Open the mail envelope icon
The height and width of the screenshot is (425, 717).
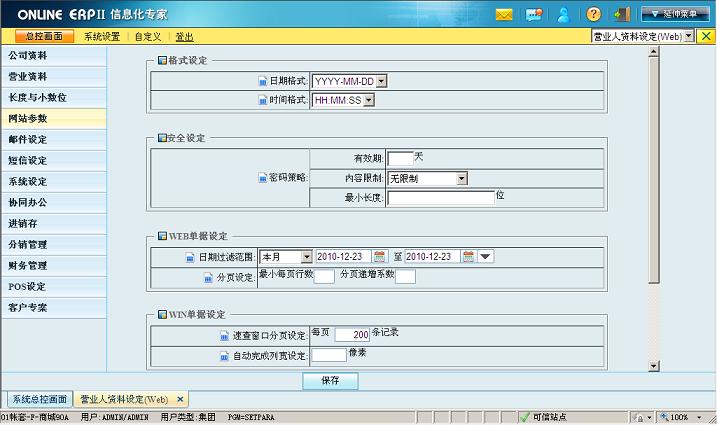coord(504,14)
